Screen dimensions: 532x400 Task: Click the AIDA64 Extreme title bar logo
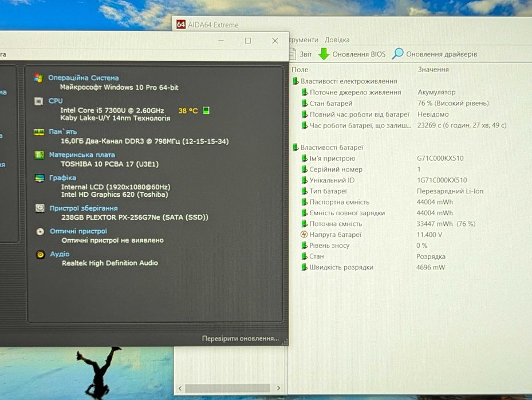(x=181, y=25)
